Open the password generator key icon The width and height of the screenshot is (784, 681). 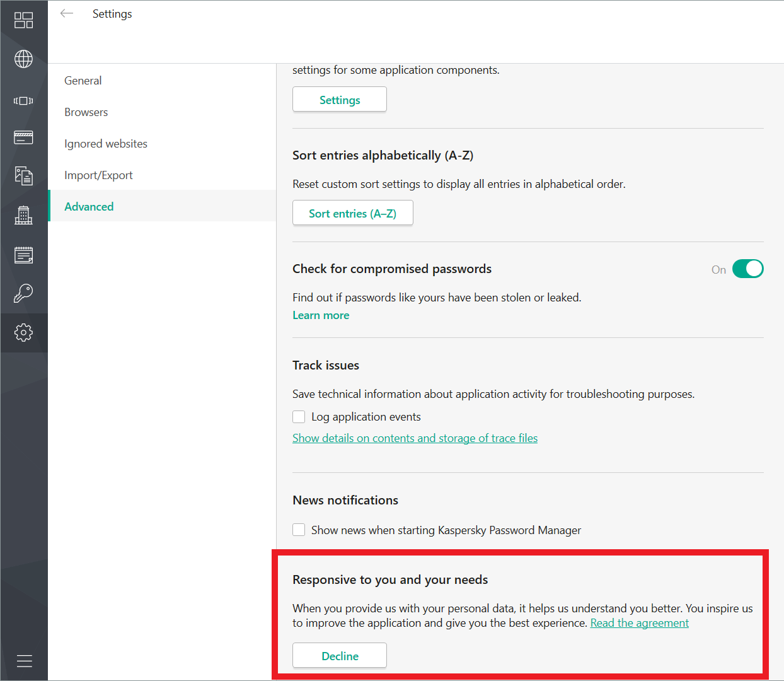tap(23, 293)
